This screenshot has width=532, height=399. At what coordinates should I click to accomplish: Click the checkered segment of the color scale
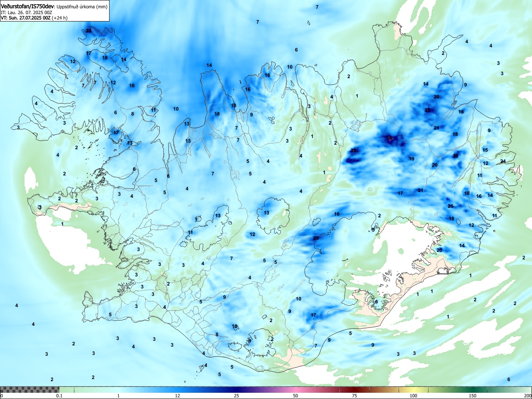[x=30, y=389]
